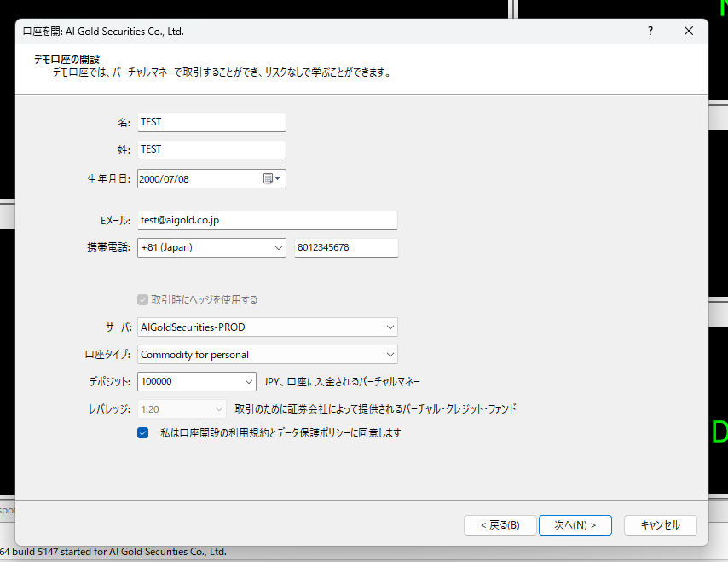Click the phone number field 8012345678

click(x=346, y=247)
